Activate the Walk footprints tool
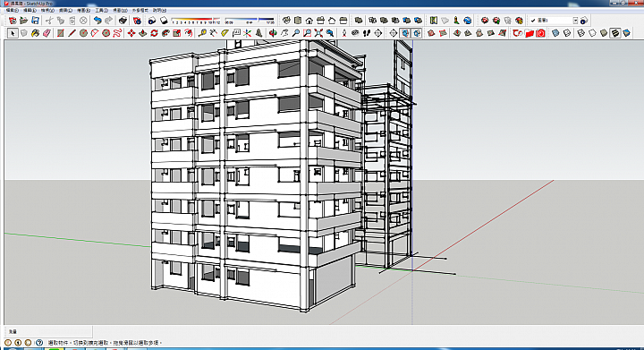This screenshot has height=350, width=644. 367,33
